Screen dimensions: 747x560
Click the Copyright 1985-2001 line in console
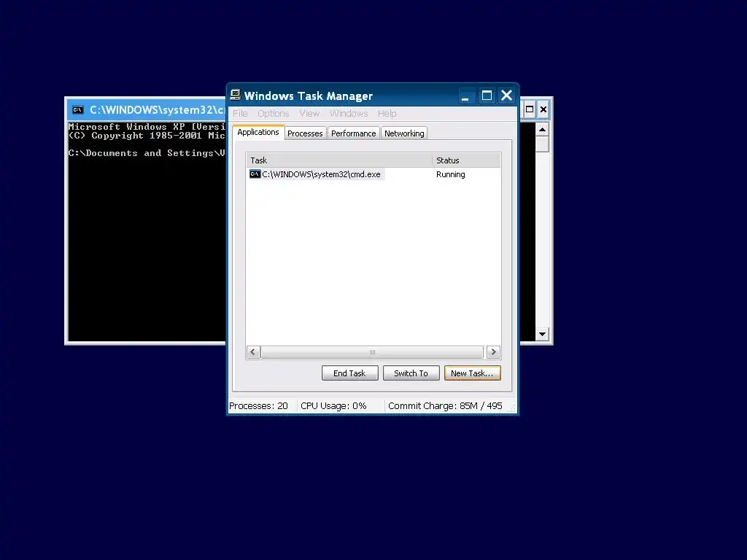click(x=147, y=136)
